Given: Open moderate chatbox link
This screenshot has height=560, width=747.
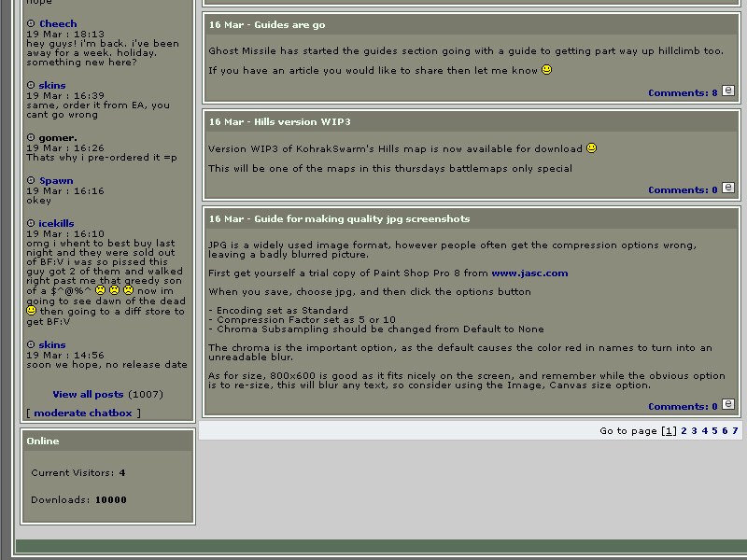Looking at the screenshot, I should (x=83, y=413).
